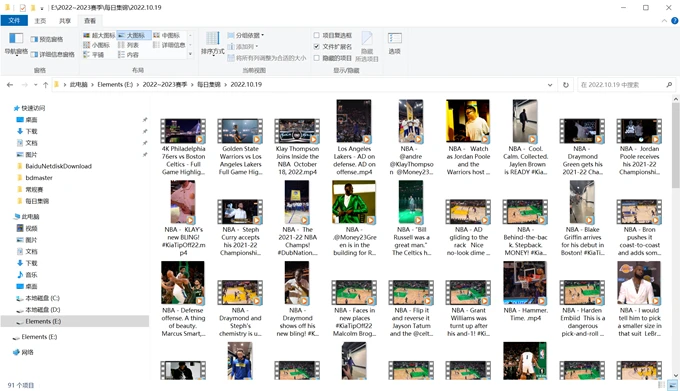Viewport: 680px width, 391px height.
Task: Switch layout to 超大图标 extra large icons
Action: click(99, 35)
